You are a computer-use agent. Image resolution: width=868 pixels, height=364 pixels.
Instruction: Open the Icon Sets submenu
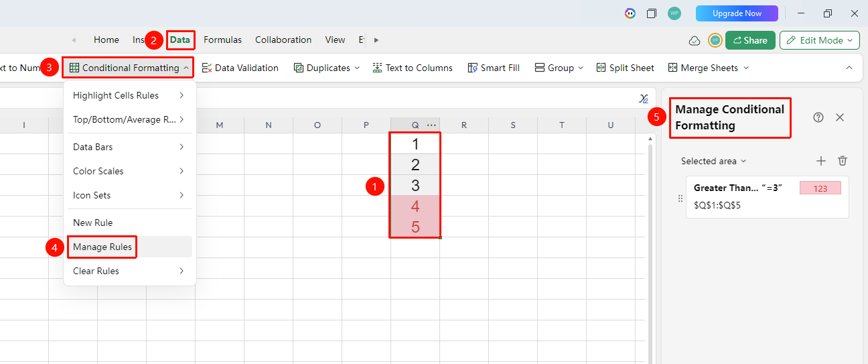[129, 195]
